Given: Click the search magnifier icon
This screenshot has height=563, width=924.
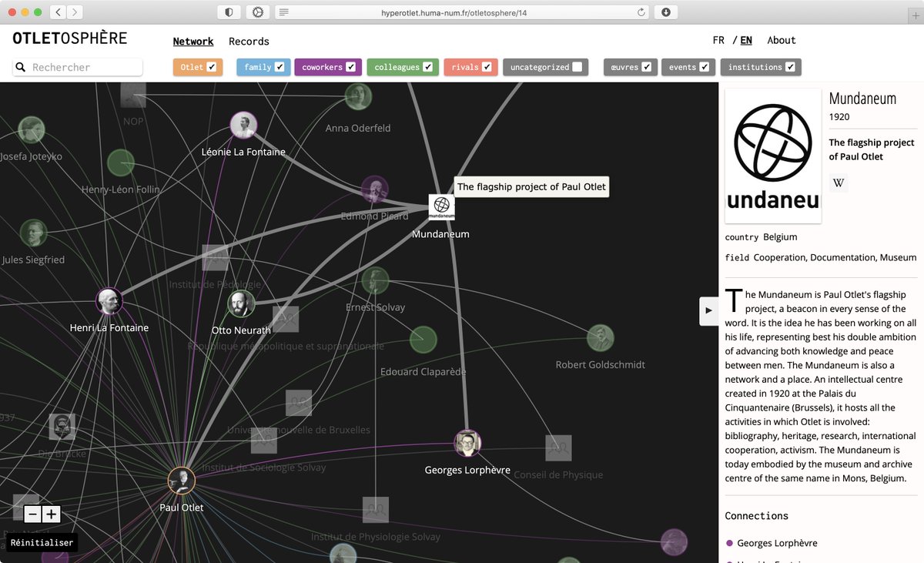Looking at the screenshot, I should pos(21,67).
